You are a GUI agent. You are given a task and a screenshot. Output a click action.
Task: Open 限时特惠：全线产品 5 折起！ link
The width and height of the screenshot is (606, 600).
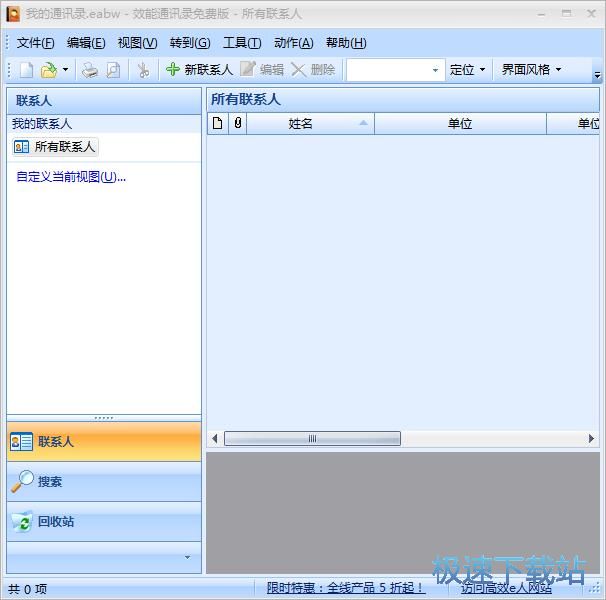346,588
